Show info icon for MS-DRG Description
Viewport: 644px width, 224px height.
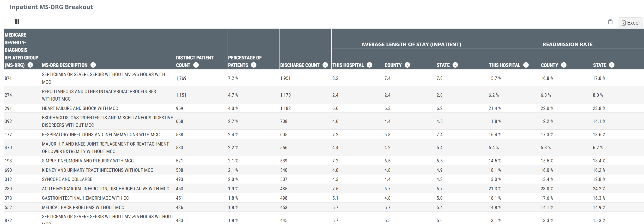(93, 65)
